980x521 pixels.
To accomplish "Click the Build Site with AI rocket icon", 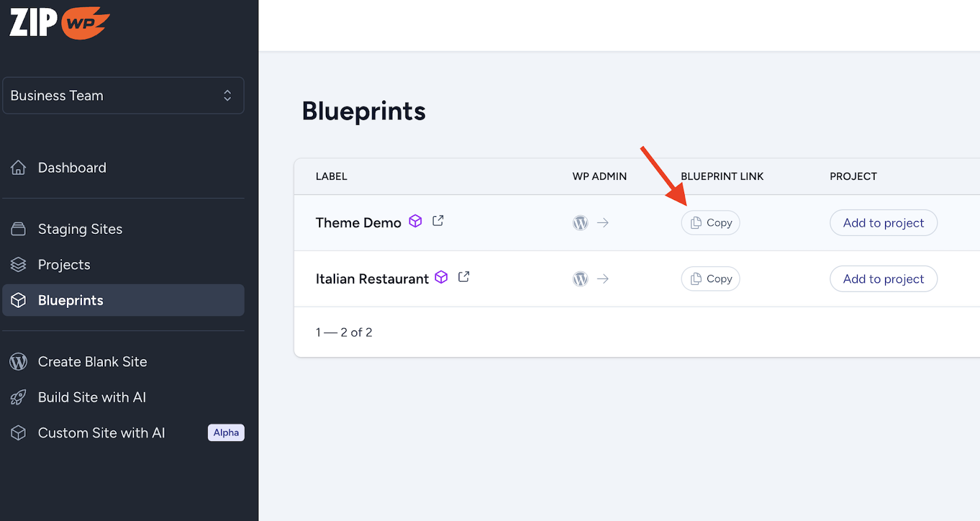I will pyautogui.click(x=18, y=397).
